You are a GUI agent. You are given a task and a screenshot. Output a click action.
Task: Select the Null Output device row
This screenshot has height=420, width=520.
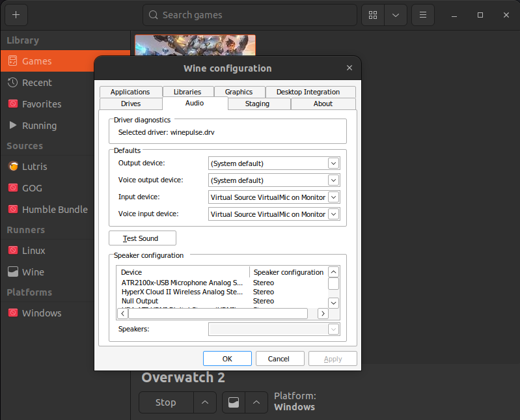[x=222, y=301]
